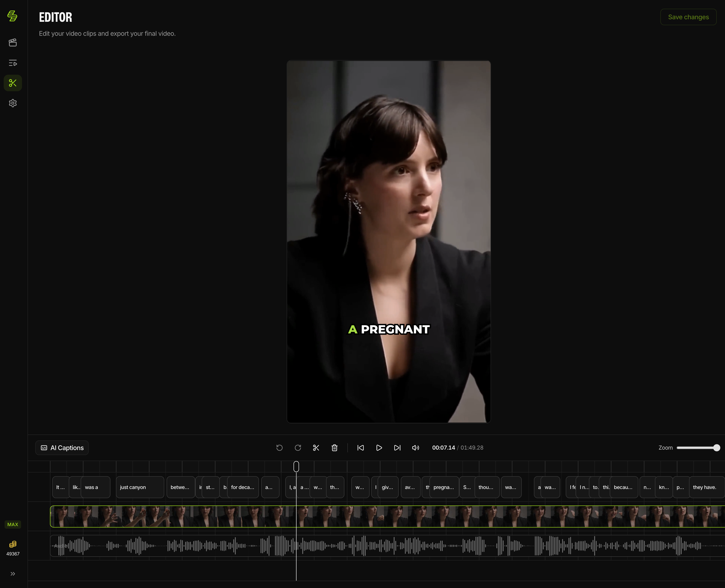The height and width of the screenshot is (588, 725).
Task: Click the app logo in the sidebar
Action: pos(12,16)
